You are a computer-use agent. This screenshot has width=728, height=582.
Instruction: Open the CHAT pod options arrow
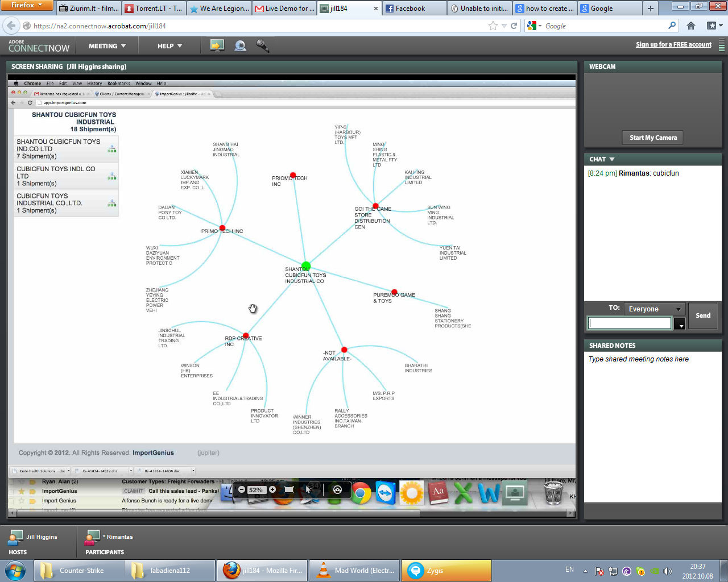click(x=612, y=159)
